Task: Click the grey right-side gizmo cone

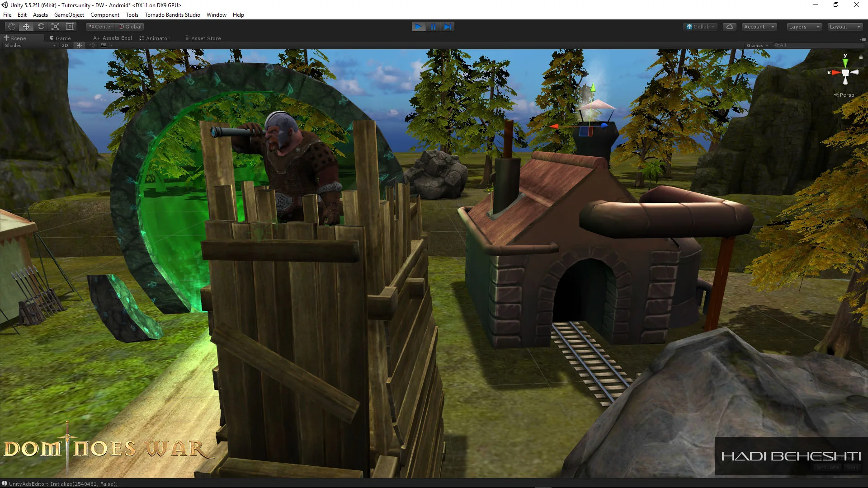Action: click(x=854, y=72)
